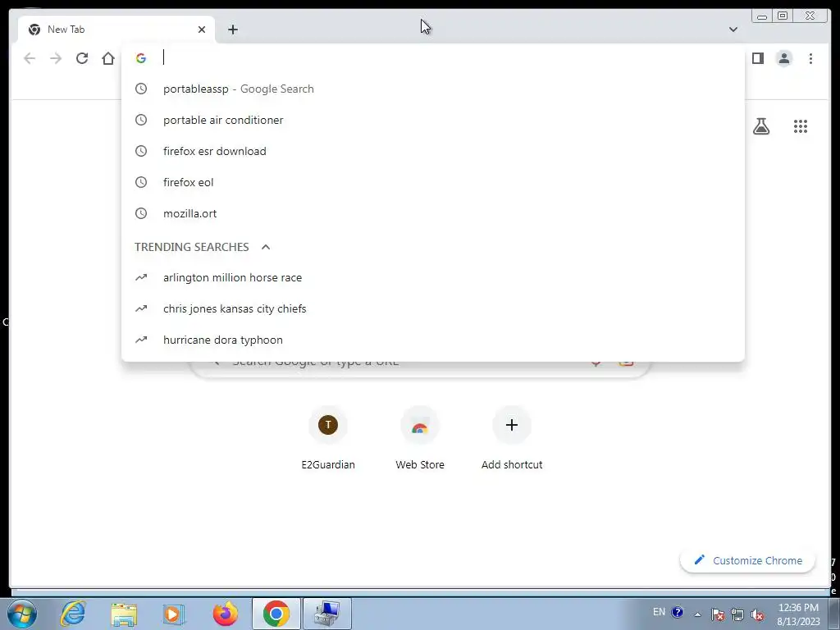Reload the page with the refresh icon
The image size is (840, 630).
(x=81, y=58)
